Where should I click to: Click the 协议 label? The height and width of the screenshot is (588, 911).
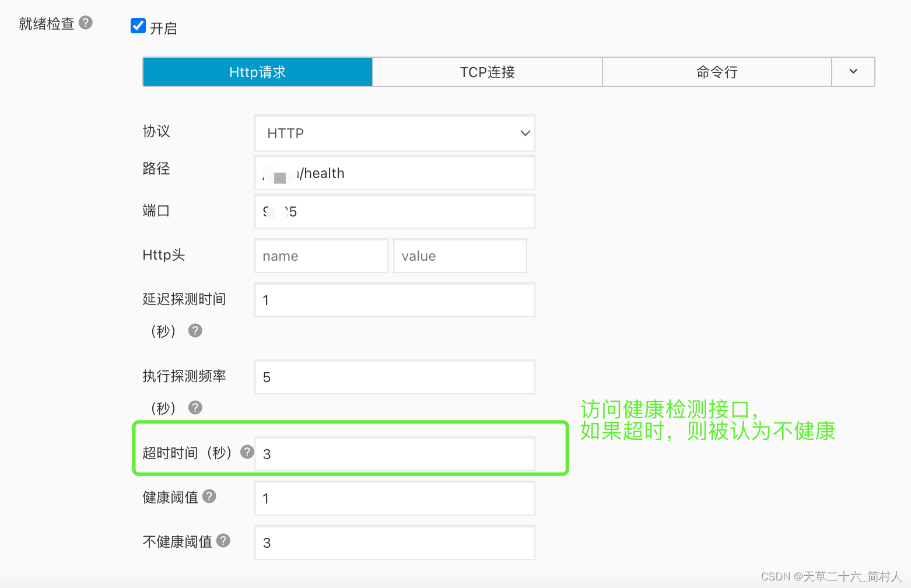pos(156,131)
